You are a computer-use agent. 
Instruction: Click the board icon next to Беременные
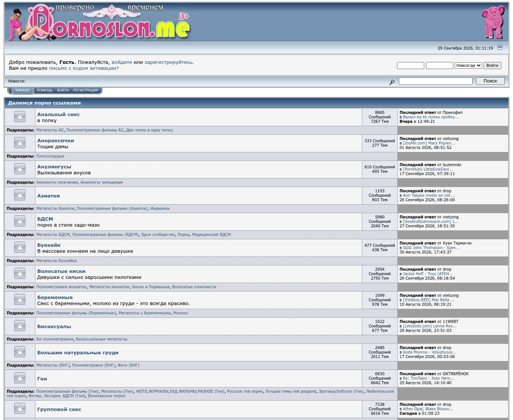coord(20,300)
